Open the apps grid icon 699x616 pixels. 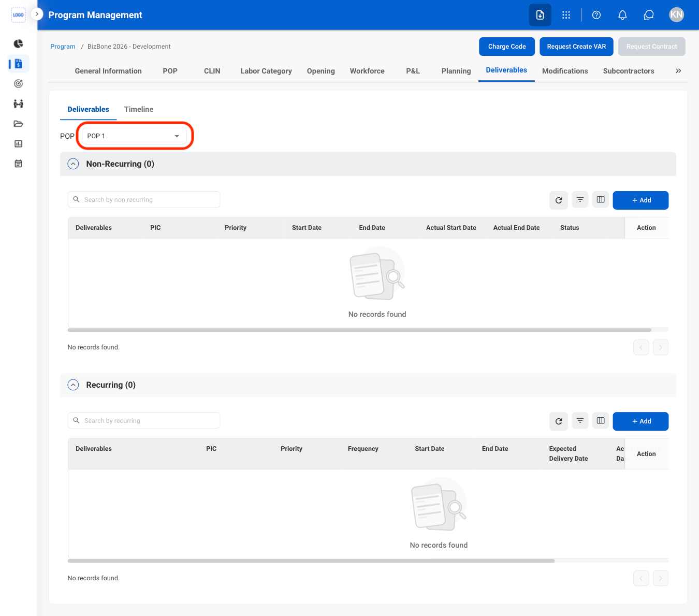(566, 15)
